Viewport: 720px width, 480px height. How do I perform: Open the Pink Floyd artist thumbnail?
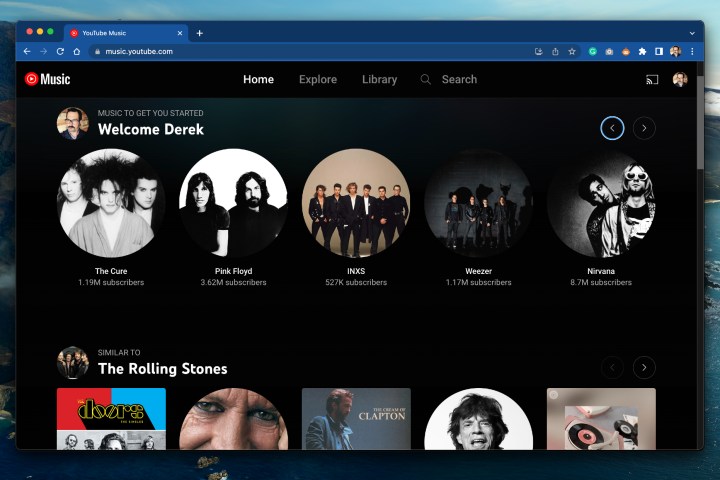tap(233, 203)
